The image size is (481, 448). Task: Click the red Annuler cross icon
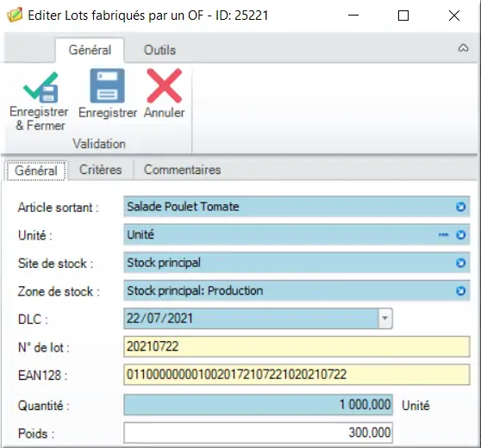(x=165, y=86)
